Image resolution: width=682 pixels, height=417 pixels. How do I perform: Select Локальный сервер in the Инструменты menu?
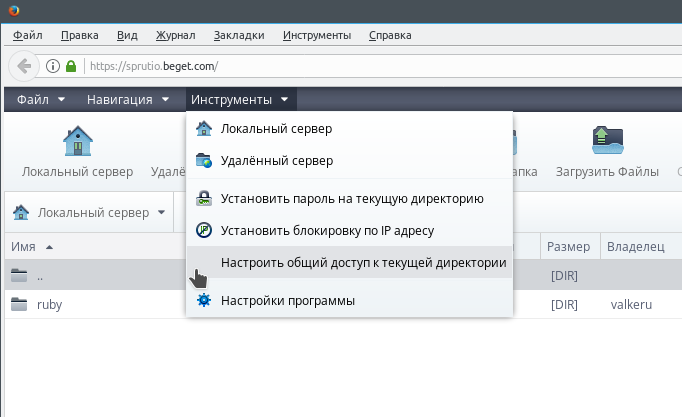pos(276,128)
